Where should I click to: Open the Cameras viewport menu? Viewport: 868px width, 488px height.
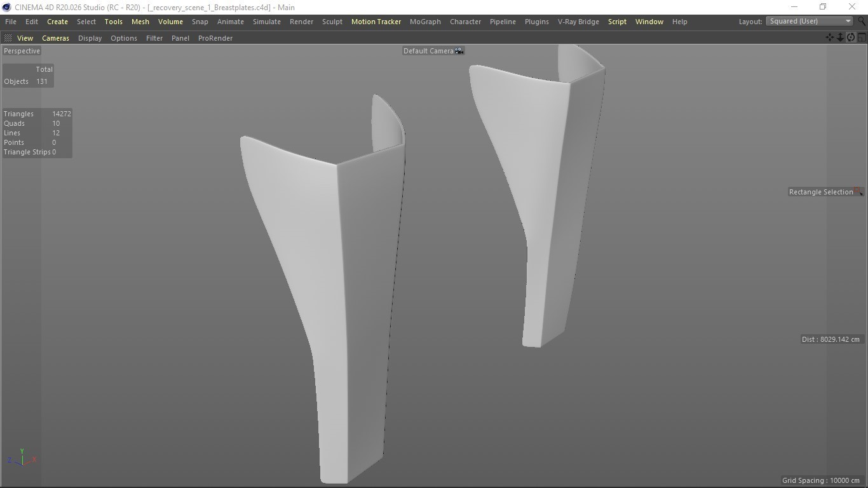[x=55, y=38]
